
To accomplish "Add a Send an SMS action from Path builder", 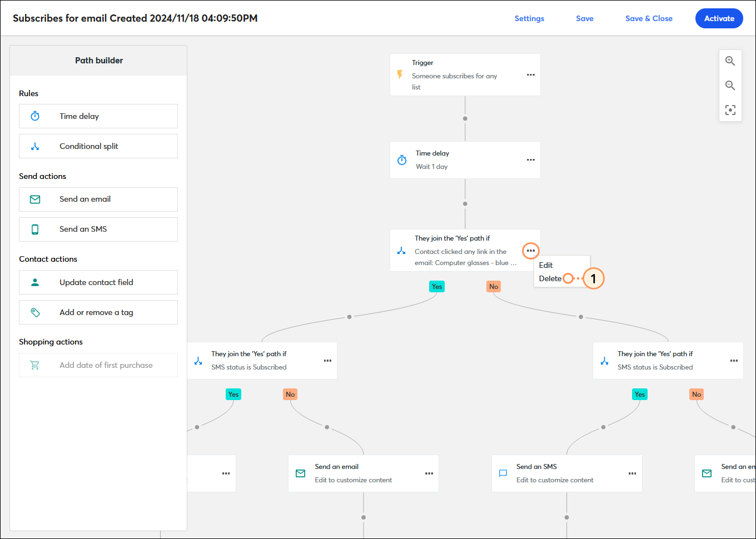I will 98,229.
